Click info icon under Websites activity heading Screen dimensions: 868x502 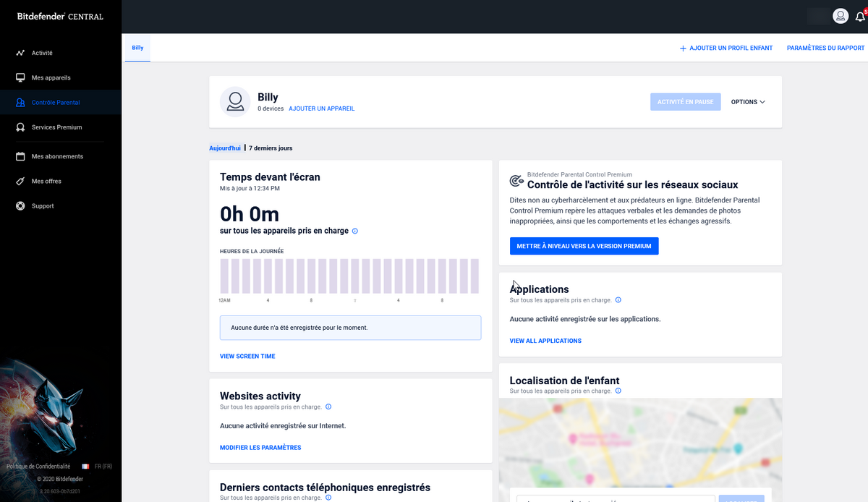click(328, 407)
